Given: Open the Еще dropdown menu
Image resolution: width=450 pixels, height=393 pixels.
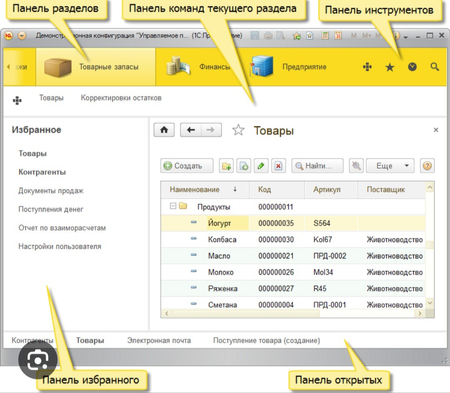Looking at the screenshot, I should 390,166.
